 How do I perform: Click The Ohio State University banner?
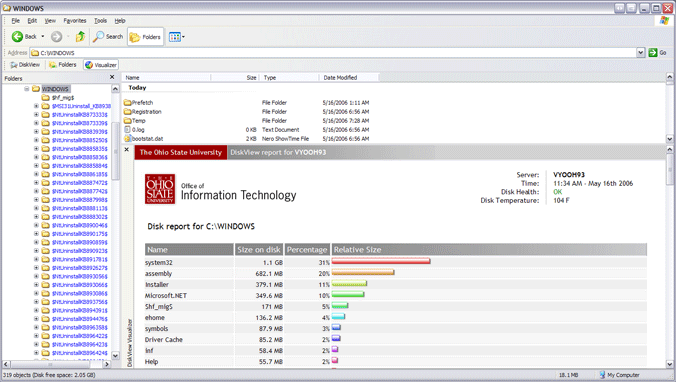click(x=181, y=152)
